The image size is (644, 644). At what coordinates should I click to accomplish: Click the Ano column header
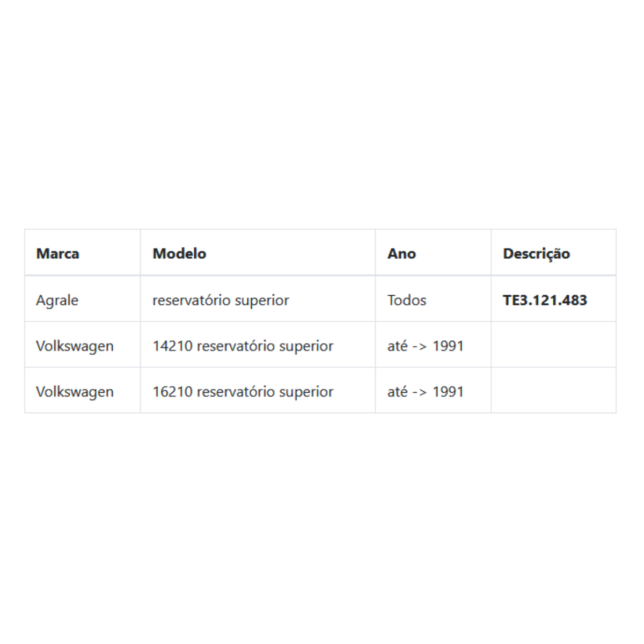pyautogui.click(x=401, y=253)
